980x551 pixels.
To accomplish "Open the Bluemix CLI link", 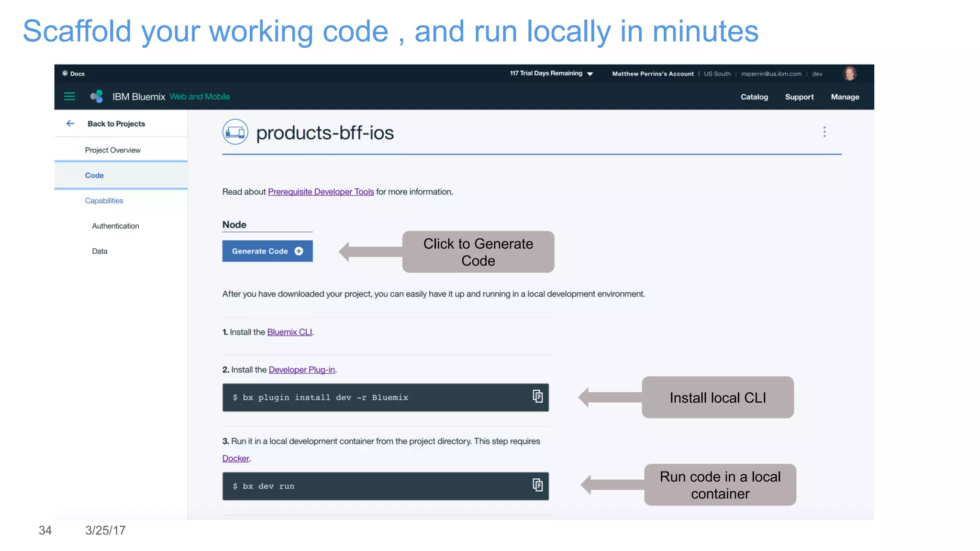I will click(289, 332).
